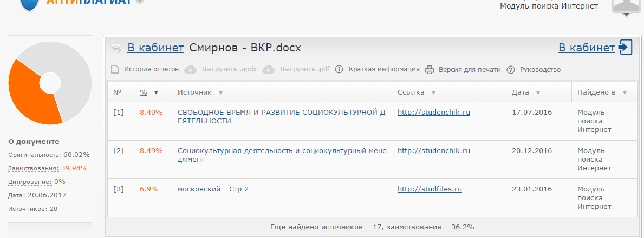Expand the Ссылка column filter arrow
Image resolution: width=644 pixels, height=238 pixels.
[433, 93]
